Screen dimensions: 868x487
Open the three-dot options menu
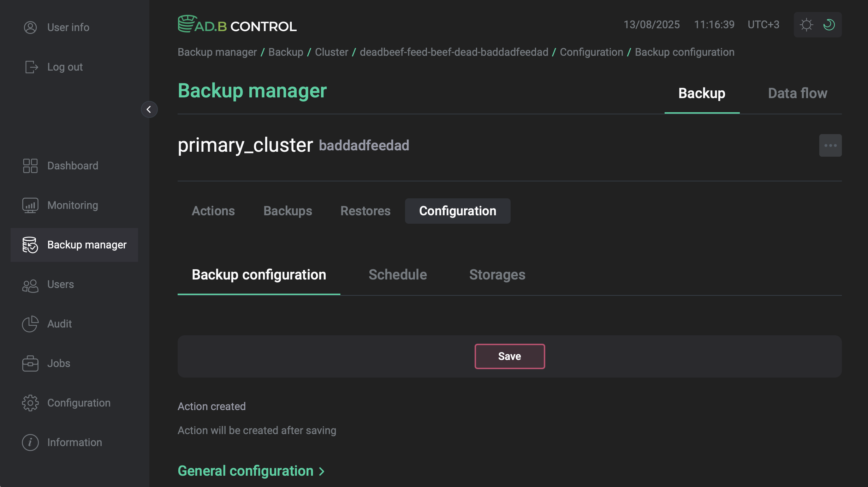(830, 145)
